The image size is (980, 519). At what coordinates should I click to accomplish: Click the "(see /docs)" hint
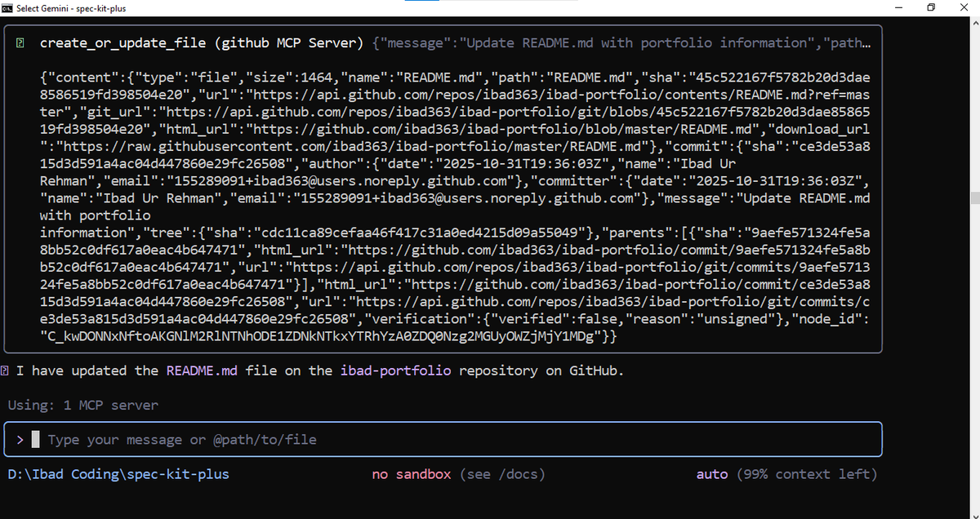click(502, 474)
